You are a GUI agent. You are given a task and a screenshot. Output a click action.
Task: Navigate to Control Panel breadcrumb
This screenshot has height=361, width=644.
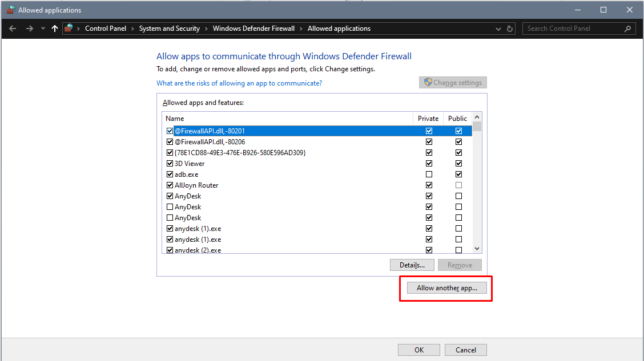(106, 29)
